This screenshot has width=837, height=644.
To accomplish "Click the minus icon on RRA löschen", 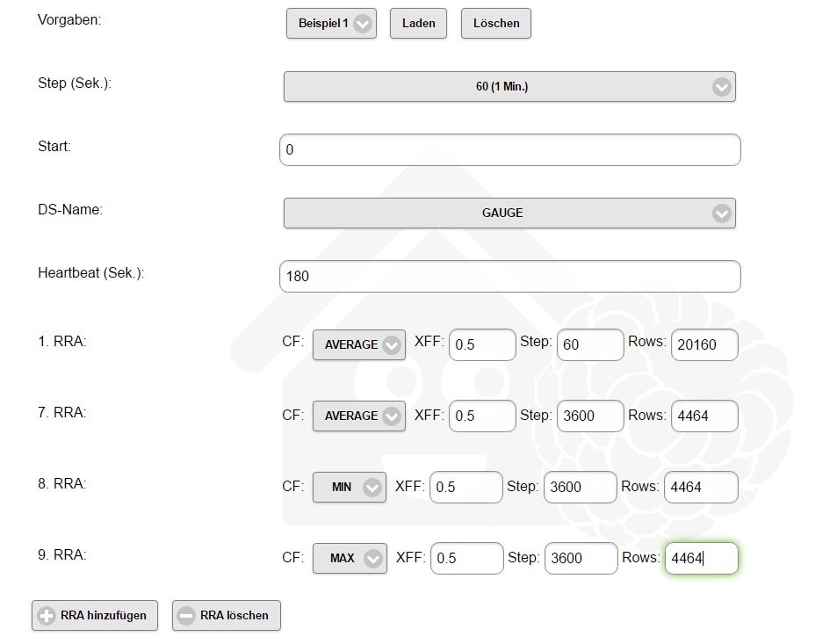I will click(x=186, y=616).
